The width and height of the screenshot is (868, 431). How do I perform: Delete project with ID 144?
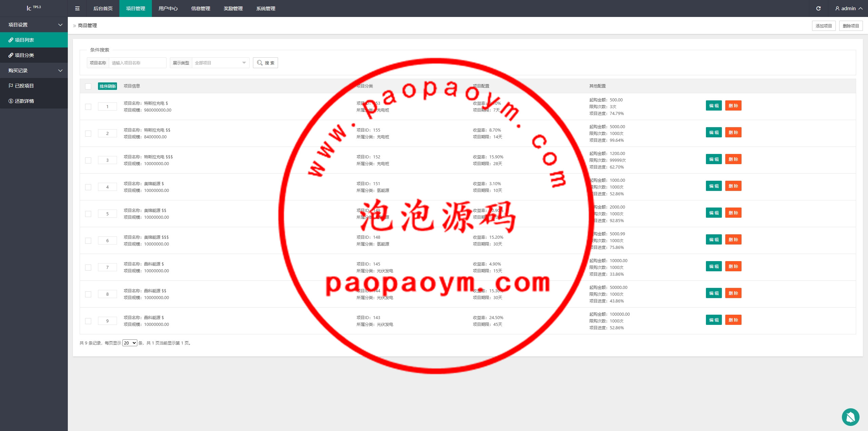pyautogui.click(x=733, y=293)
